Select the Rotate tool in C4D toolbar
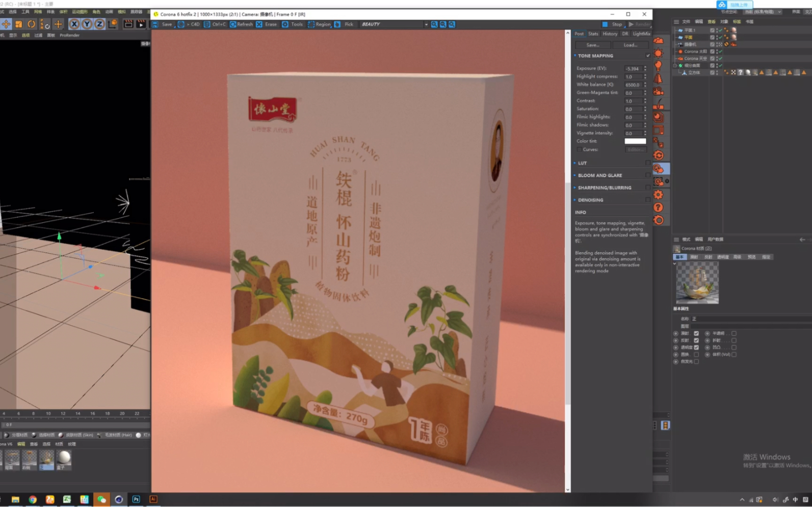 [32, 24]
